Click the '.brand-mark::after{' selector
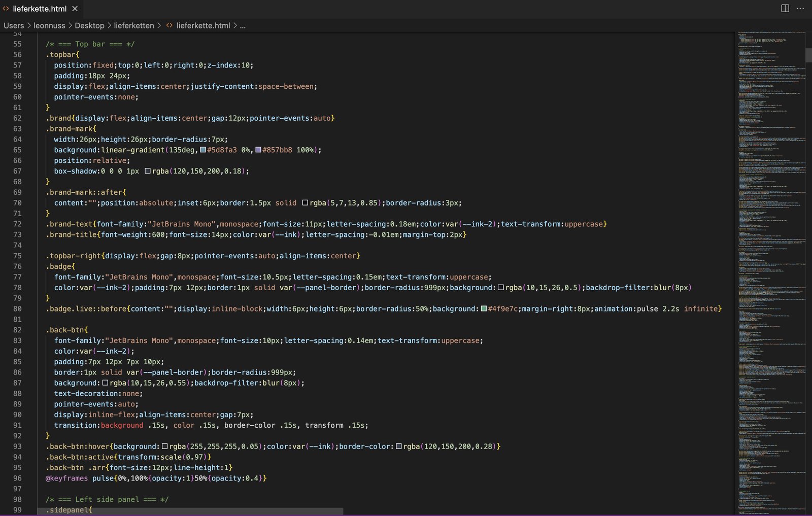812x516 pixels. coord(86,192)
